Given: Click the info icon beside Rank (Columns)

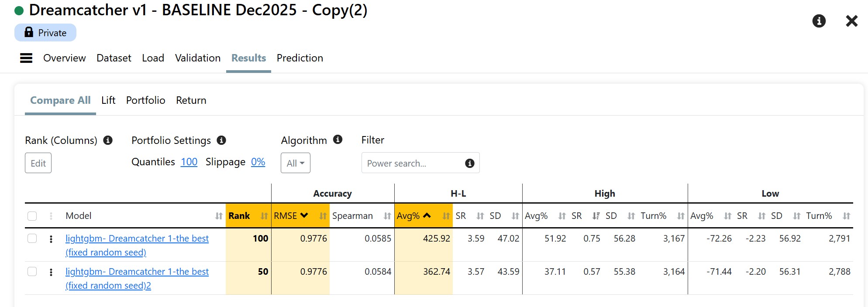Looking at the screenshot, I should coord(108,140).
